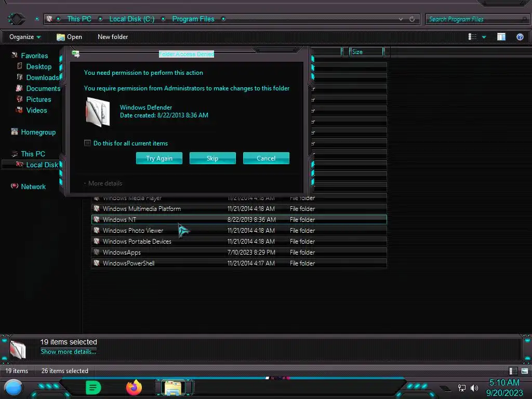Open Documents in the navigation pane
532x399 pixels.
pyautogui.click(x=43, y=88)
